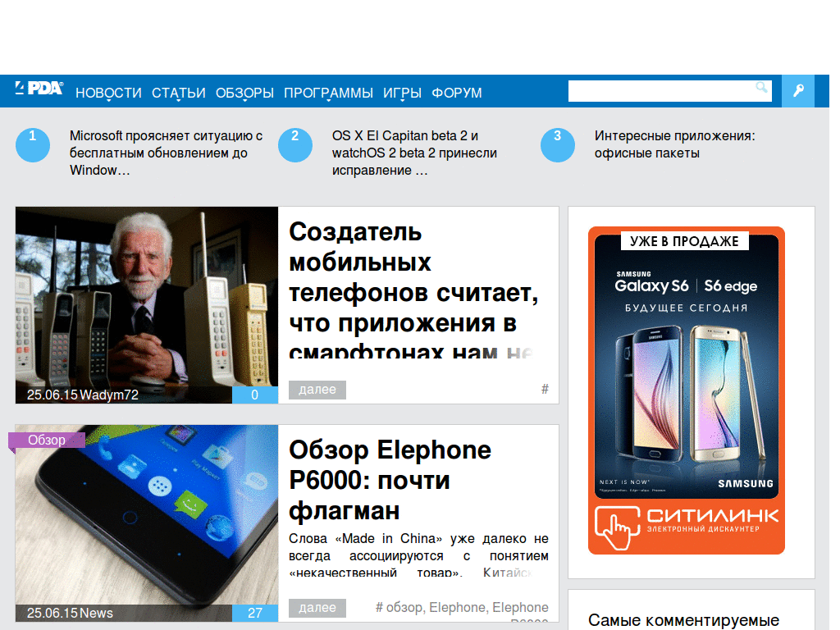840x630 pixels.
Task: Open login via the key icon
Action: point(798,91)
